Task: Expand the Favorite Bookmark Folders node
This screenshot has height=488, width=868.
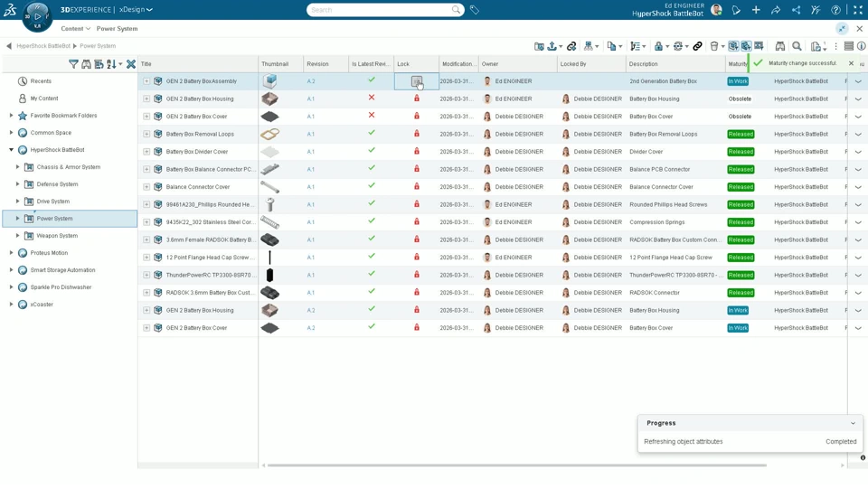Action: (x=11, y=116)
